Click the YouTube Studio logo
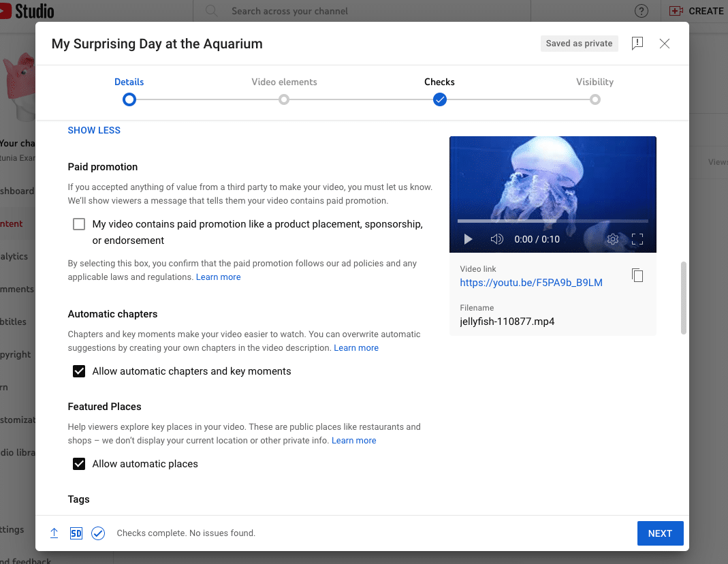This screenshot has height=564, width=728. (x=26, y=10)
